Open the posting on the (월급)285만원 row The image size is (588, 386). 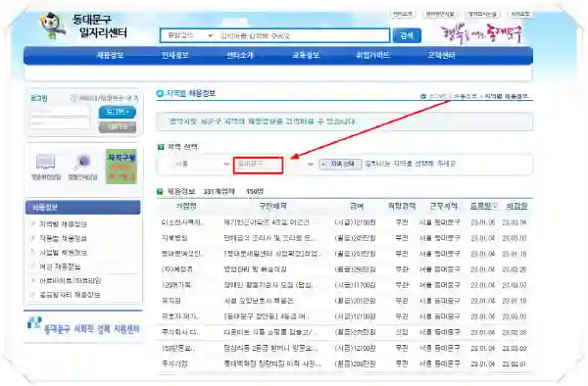tap(270, 238)
